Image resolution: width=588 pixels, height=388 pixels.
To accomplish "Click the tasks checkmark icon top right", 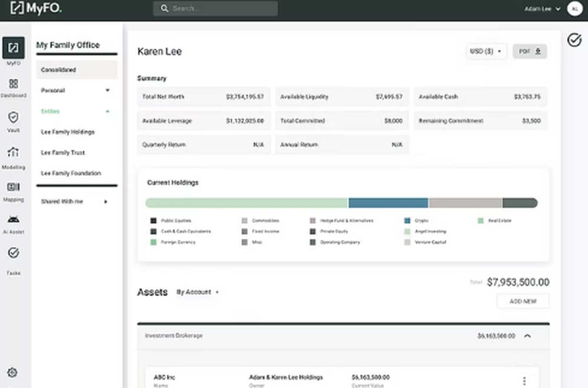I will (x=574, y=40).
